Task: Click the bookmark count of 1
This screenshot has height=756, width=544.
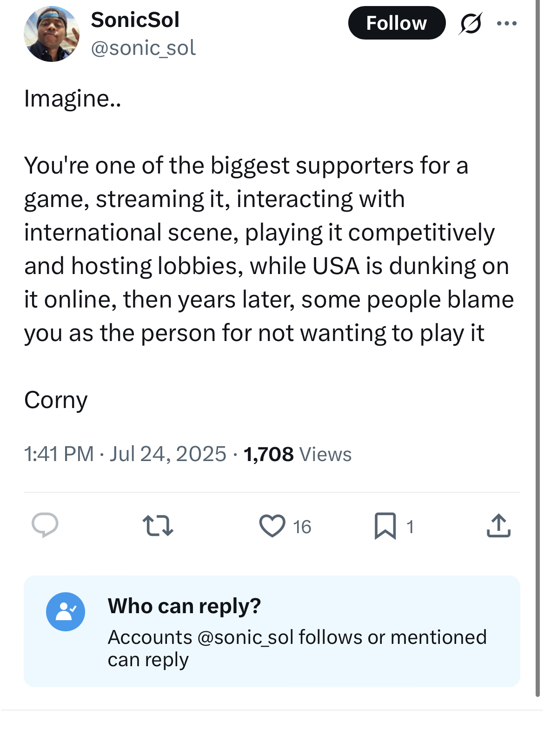Action: coord(410,527)
